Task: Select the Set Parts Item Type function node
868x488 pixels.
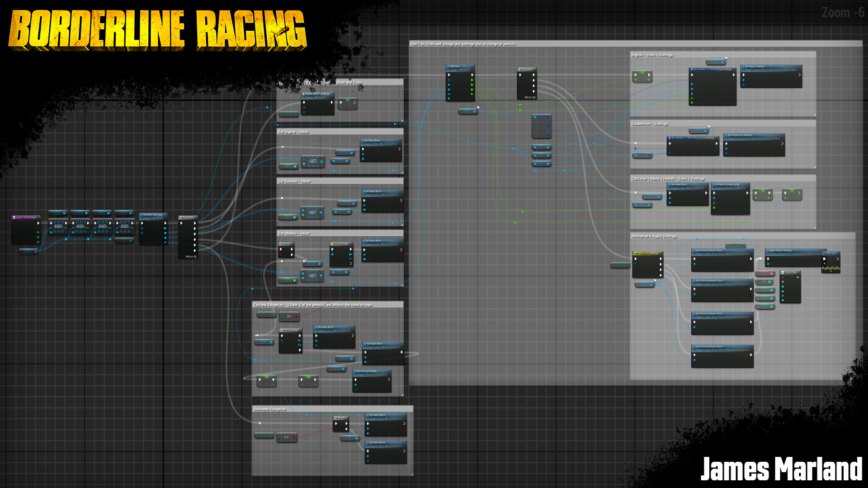Action: pos(153,229)
